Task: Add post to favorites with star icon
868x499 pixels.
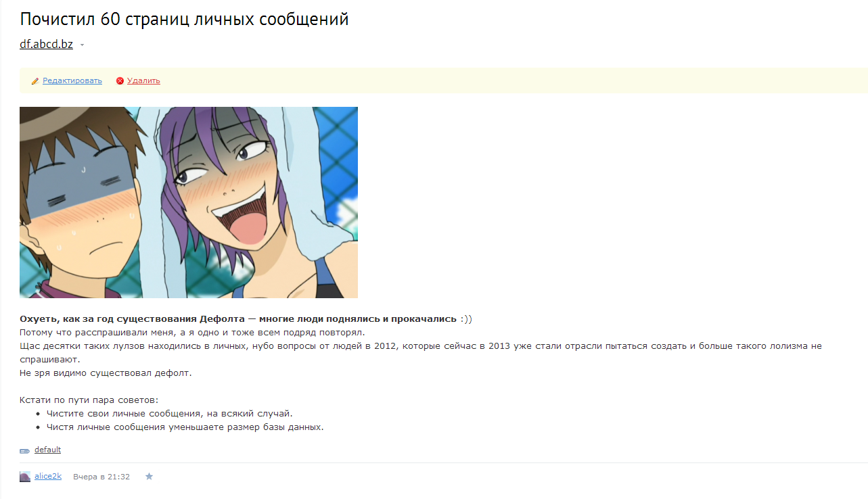Action: 150,477
